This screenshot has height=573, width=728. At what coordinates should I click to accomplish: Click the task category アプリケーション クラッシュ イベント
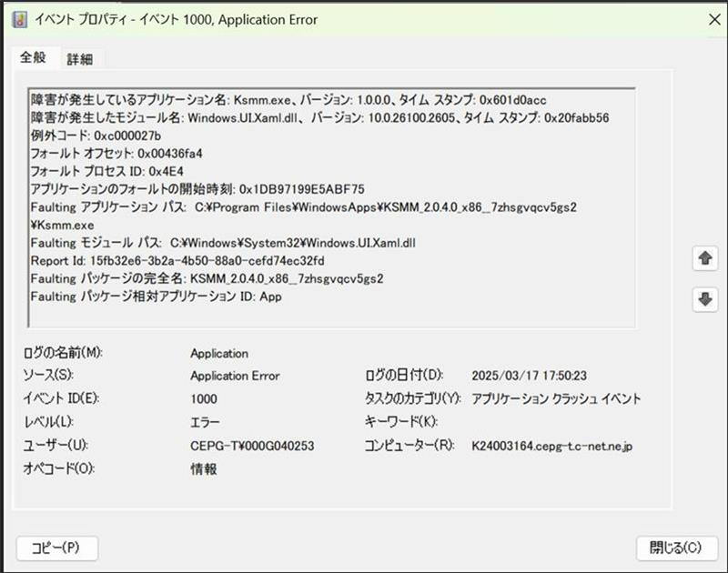(556, 399)
